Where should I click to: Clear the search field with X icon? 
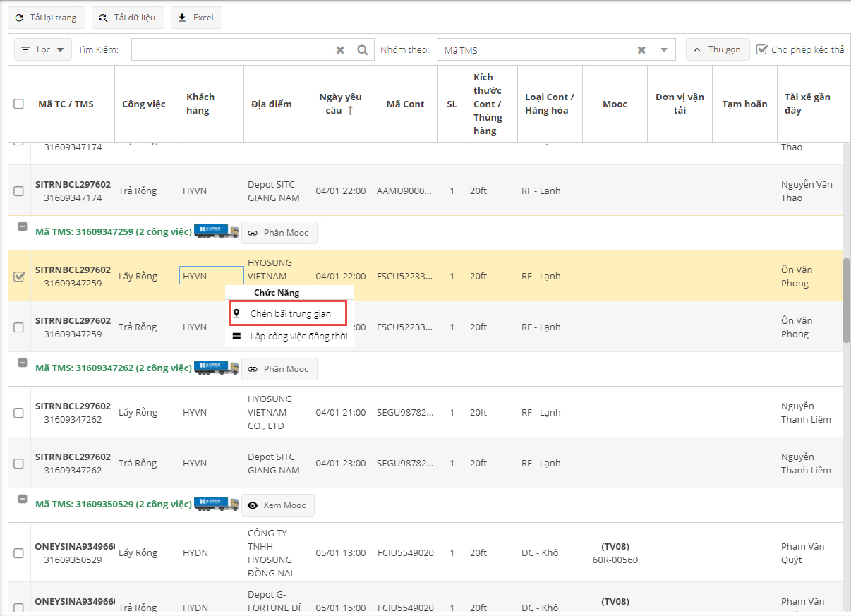(x=340, y=50)
